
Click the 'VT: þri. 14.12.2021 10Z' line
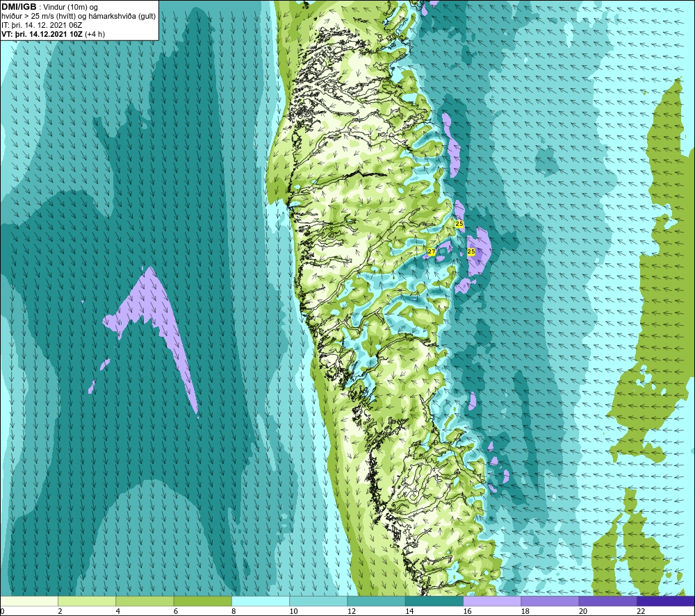[42, 34]
